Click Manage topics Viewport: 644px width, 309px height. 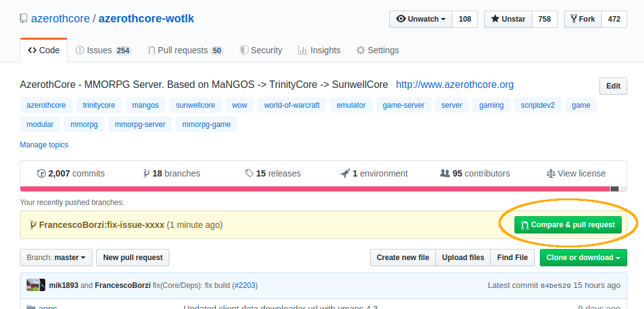[x=44, y=145]
